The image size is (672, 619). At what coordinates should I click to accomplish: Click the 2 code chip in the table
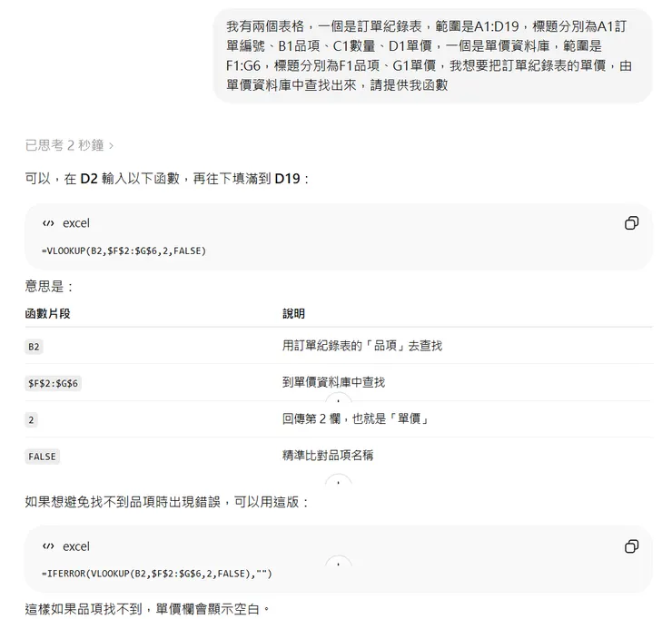31,420
